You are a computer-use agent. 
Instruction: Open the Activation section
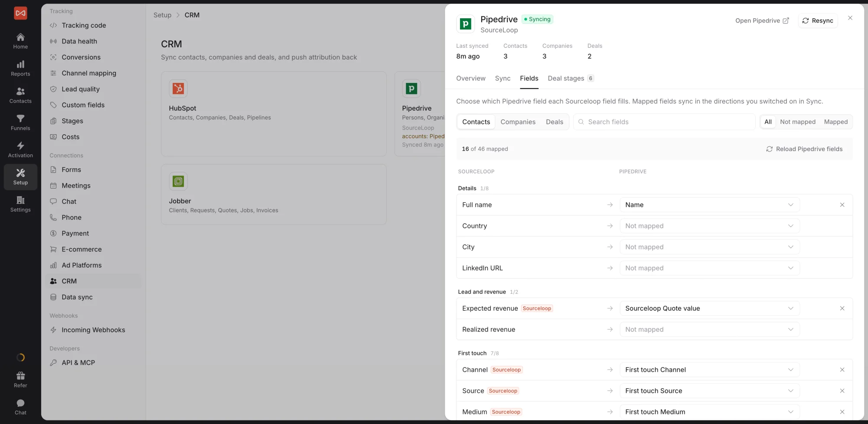click(x=20, y=149)
